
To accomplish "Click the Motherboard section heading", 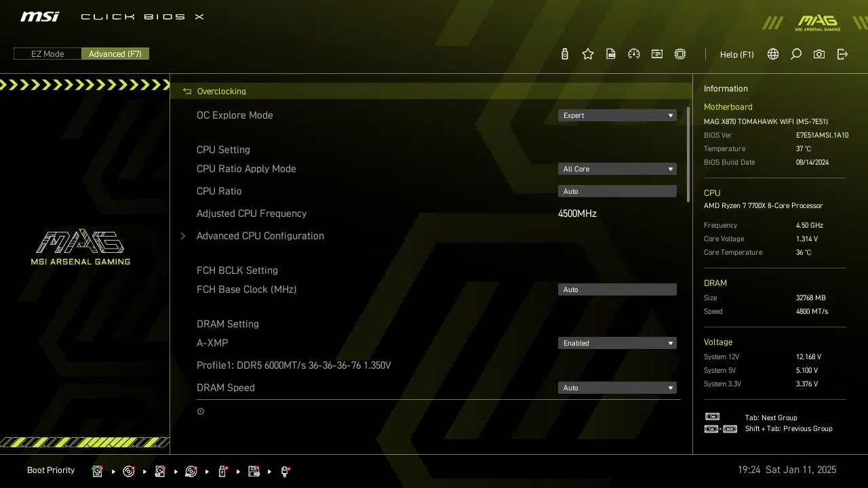I will 728,107.
